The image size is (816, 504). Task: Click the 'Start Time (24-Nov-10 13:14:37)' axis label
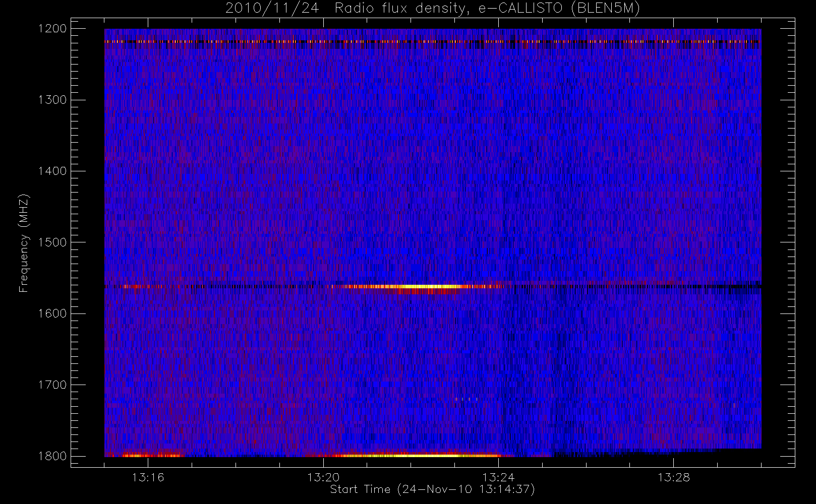(432, 489)
